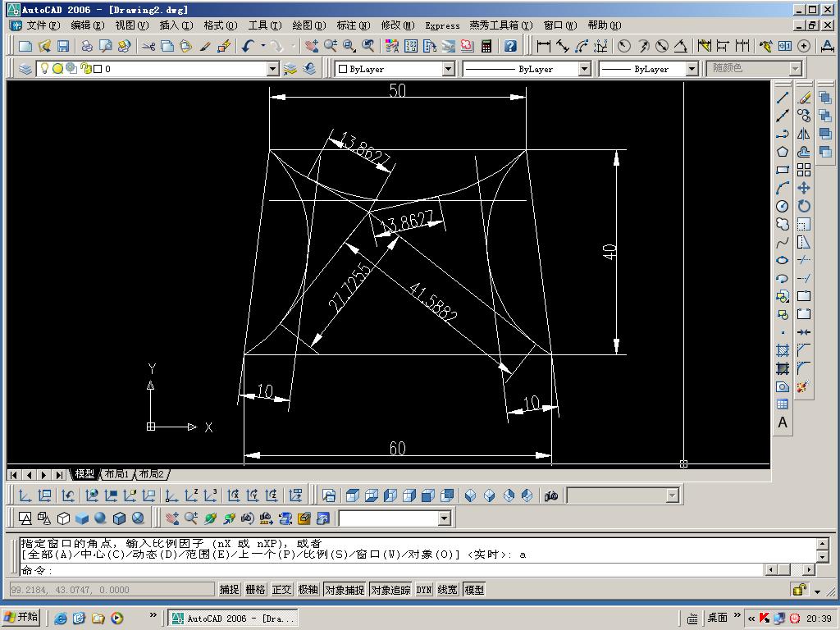Viewport: 840px width, 630px height.
Task: Expand the empty combo box beside the binoculars icon
Action: (x=673, y=495)
